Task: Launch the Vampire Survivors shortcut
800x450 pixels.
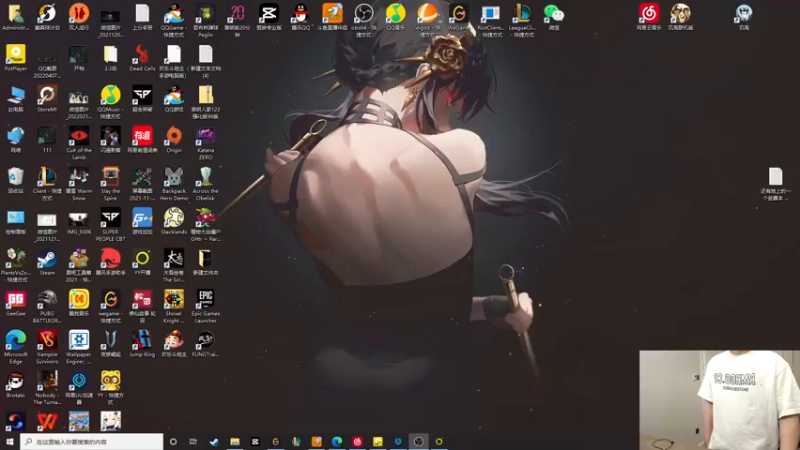Action: pos(47,340)
